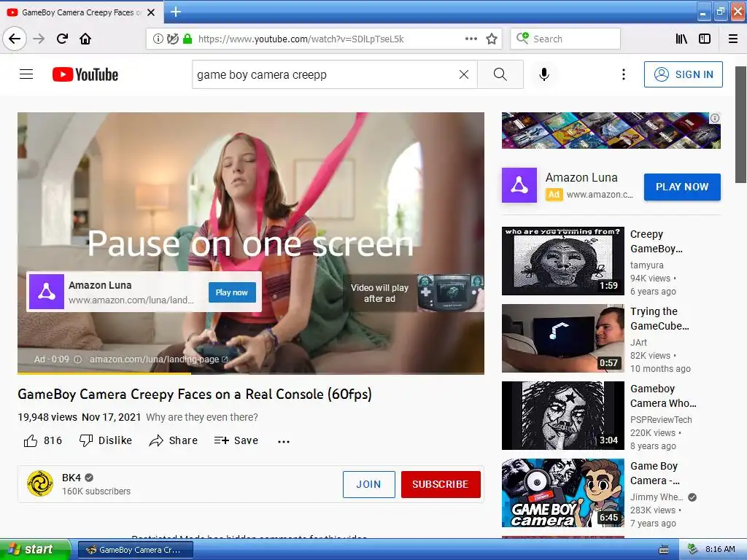Click the 8:16 AM clock
The height and width of the screenshot is (560, 747).
pos(720,549)
